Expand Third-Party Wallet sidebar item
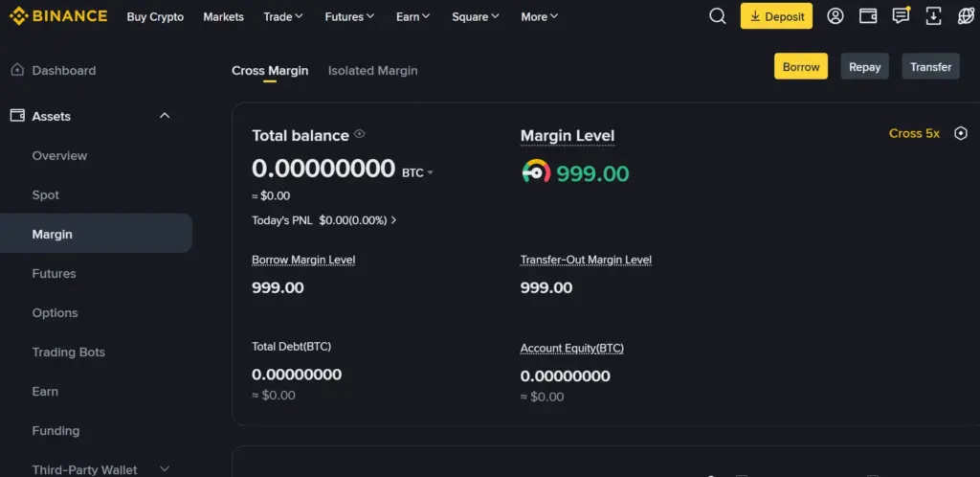 (165, 469)
